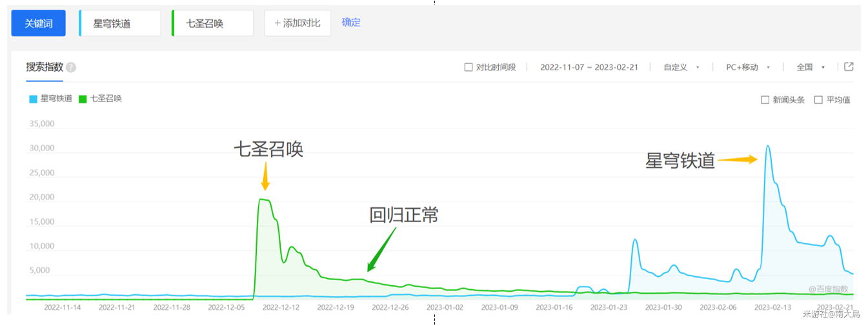Click the 2023-02-13 date label
Screen dimensions: 868x326
pyautogui.click(x=772, y=307)
